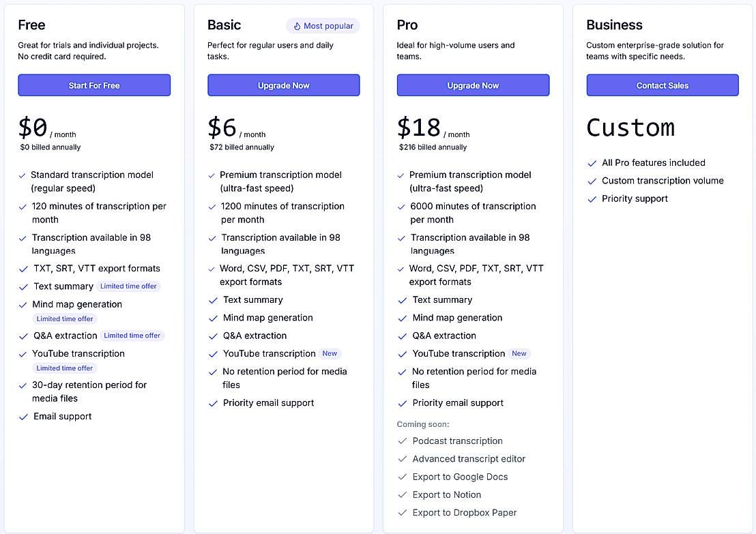756x534 pixels.
Task: Click the Limited time offer badge beside Q&A extraction
Action: click(x=132, y=336)
